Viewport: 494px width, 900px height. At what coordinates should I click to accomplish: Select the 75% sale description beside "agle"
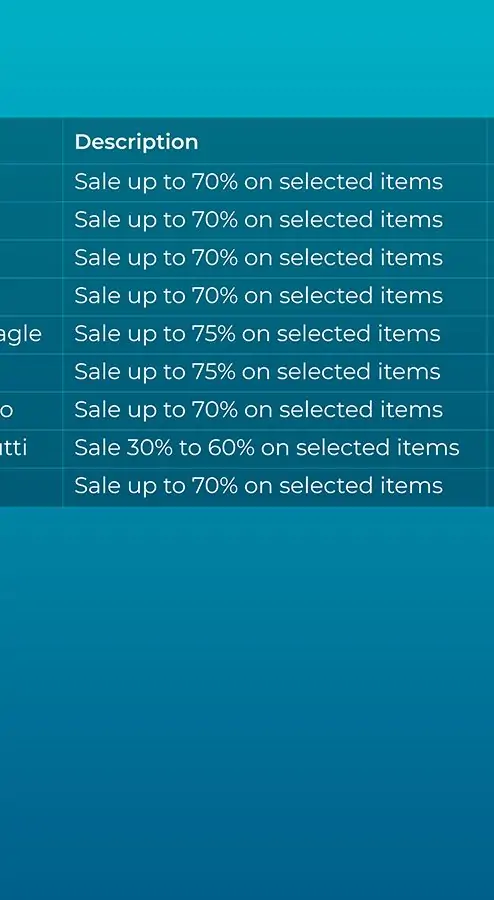[257, 334]
